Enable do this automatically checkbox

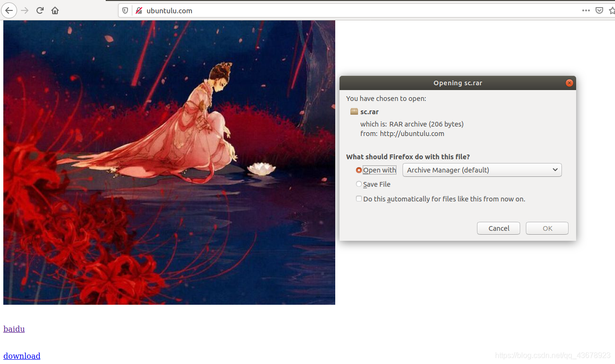[359, 199]
